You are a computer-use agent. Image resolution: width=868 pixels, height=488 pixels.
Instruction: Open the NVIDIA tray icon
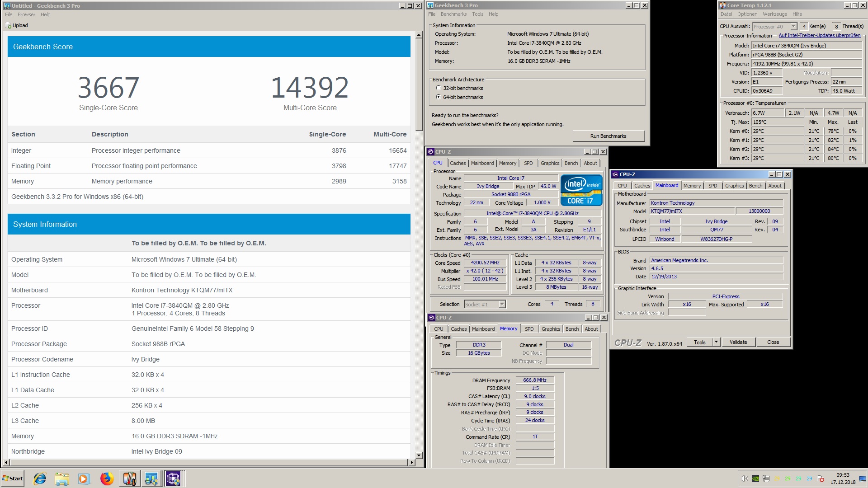coord(755,479)
